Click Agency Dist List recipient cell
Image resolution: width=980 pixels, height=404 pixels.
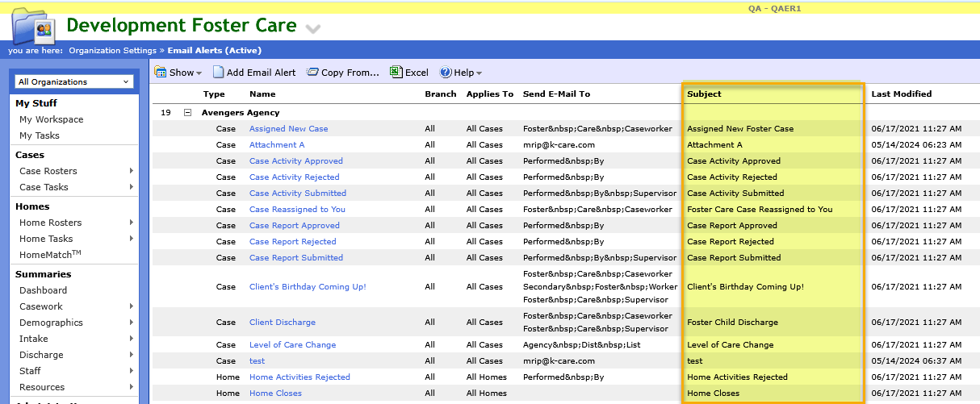click(x=582, y=345)
